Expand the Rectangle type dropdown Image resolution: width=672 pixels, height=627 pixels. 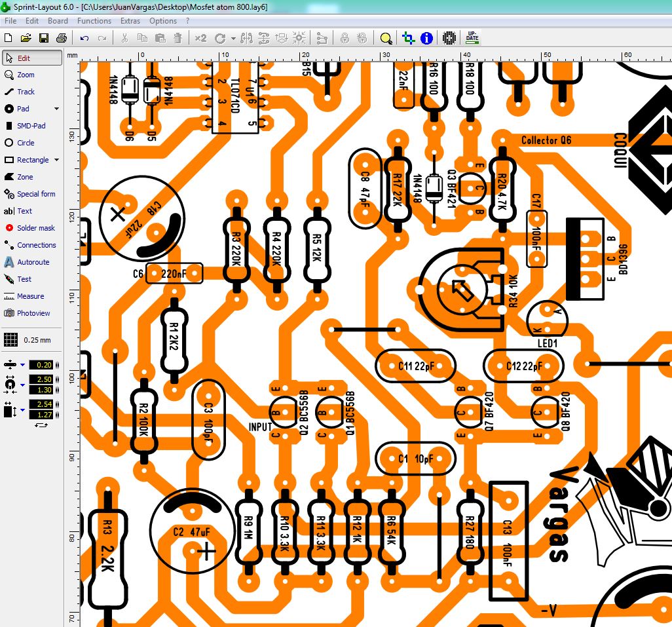(x=56, y=160)
